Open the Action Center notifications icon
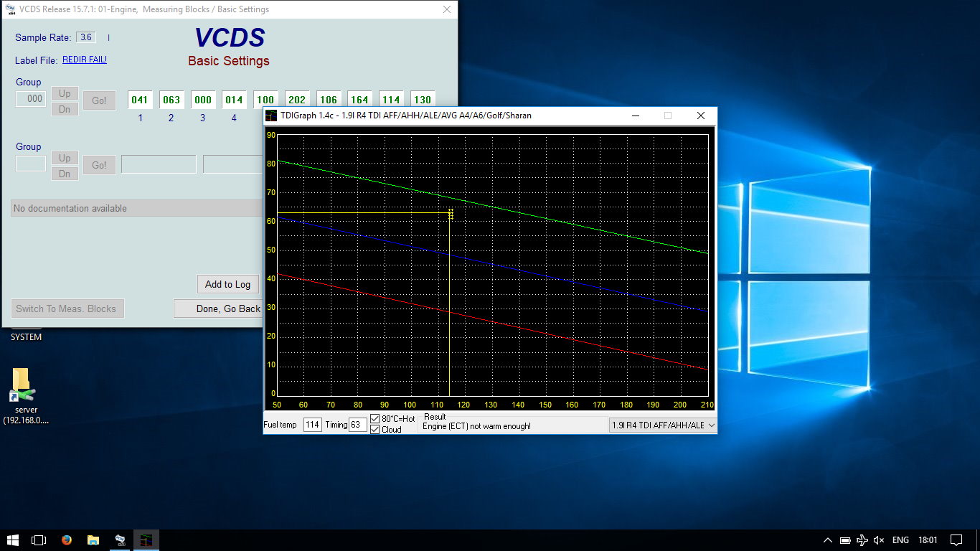 [x=956, y=540]
